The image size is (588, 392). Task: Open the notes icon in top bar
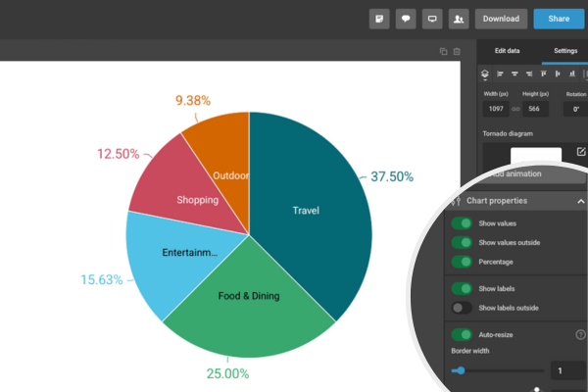(x=379, y=19)
